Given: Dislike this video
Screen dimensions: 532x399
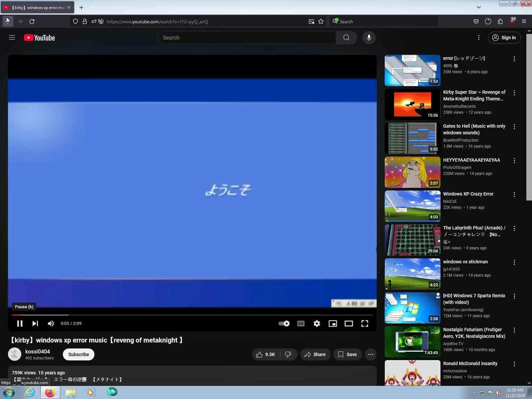Looking at the screenshot, I should pos(288,354).
